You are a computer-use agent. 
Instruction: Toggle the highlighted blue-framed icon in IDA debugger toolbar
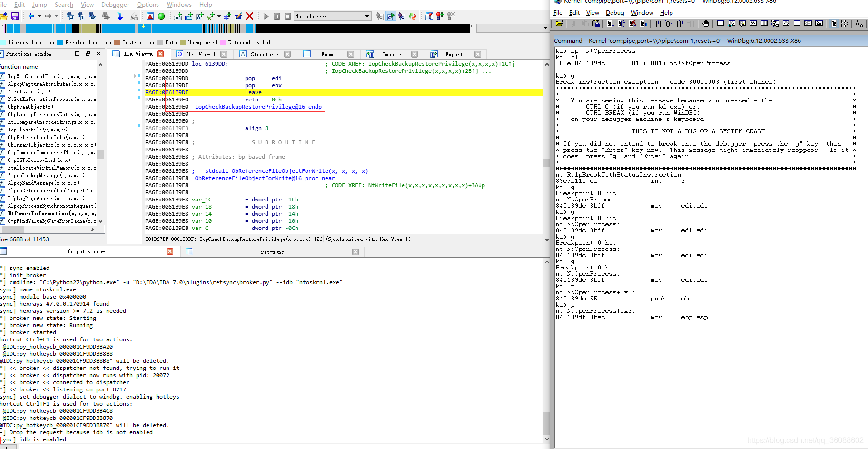pyautogui.click(x=391, y=16)
